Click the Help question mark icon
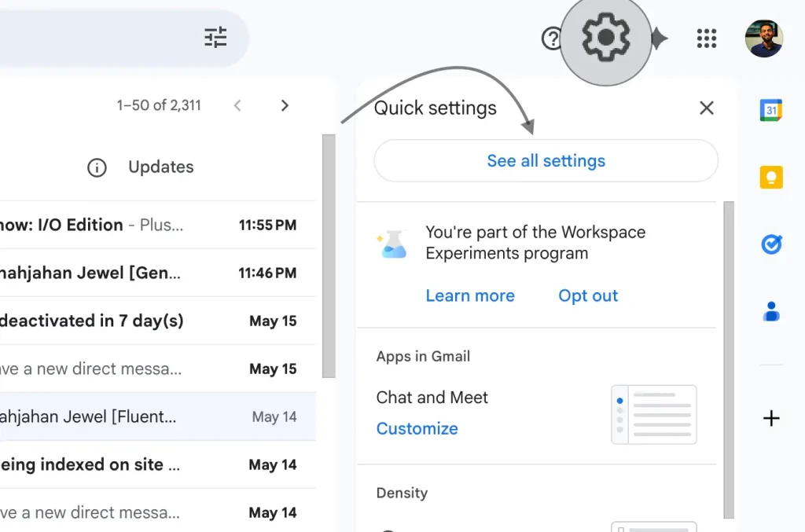The width and height of the screenshot is (805, 532). 551,39
